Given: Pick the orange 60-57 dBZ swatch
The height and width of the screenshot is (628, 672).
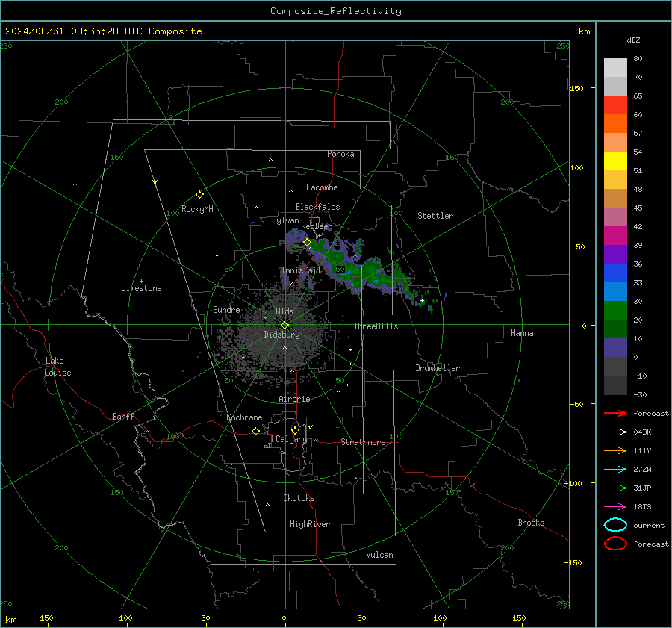Looking at the screenshot, I should [x=615, y=124].
